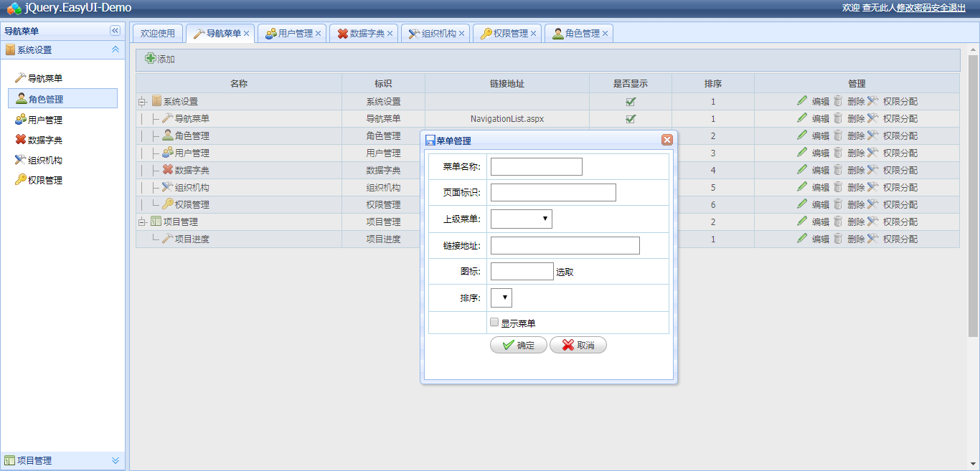Close the 权限管理 tab
This screenshot has width=980, height=471.
pos(533,34)
